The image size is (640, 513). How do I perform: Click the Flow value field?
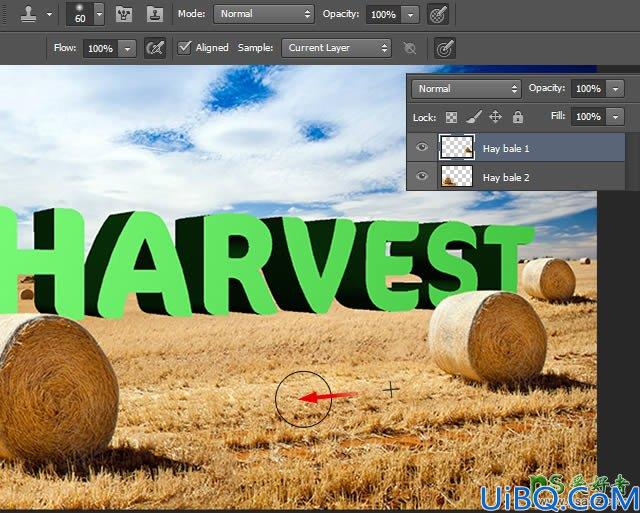point(100,49)
